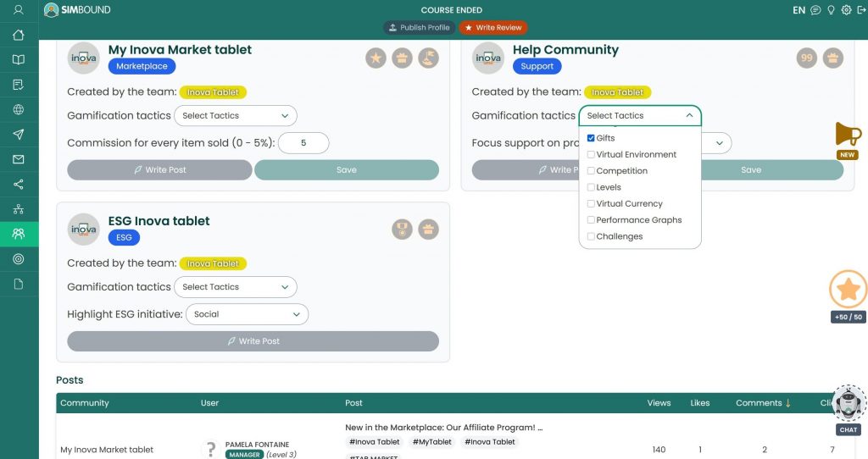The width and height of the screenshot is (868, 459).
Task: Open the organization chart icon in sidebar
Action: [x=19, y=209]
